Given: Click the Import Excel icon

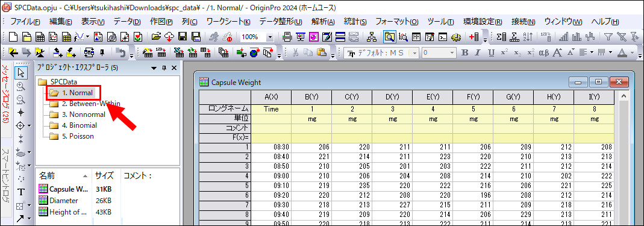Looking at the screenshot, I should point(179,52).
